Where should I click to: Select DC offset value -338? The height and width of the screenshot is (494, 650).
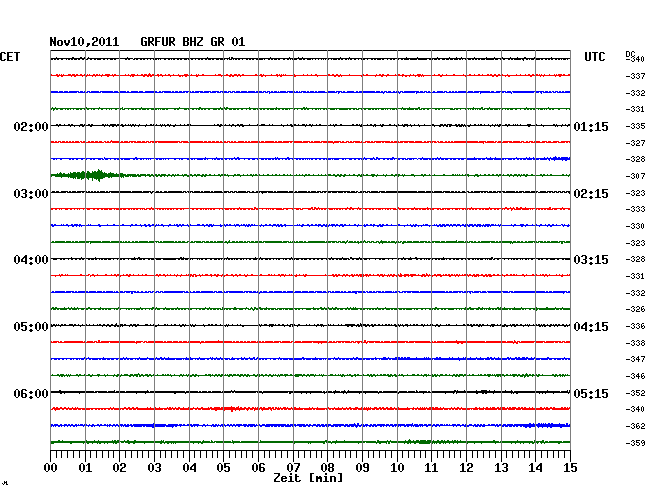click(x=635, y=343)
